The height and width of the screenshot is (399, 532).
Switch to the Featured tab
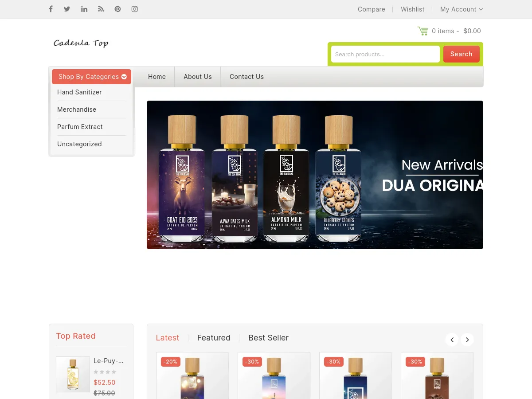tap(214, 338)
